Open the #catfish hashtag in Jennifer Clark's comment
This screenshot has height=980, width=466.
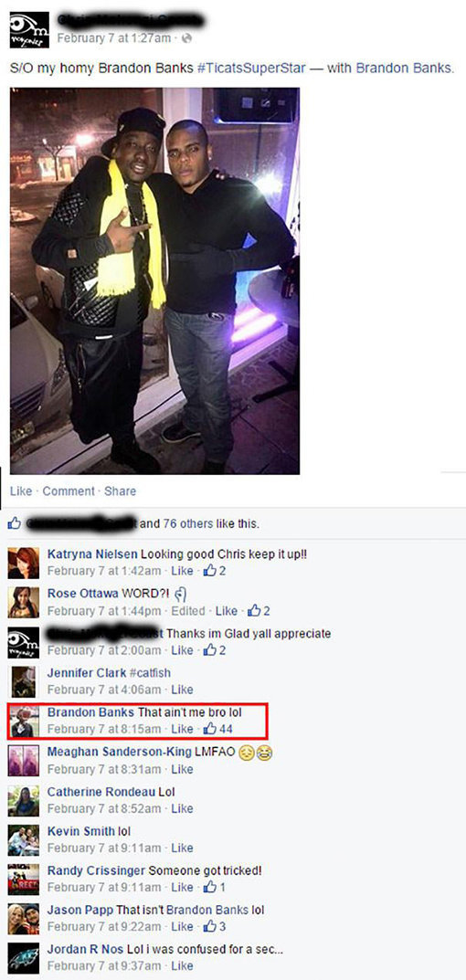(150, 673)
